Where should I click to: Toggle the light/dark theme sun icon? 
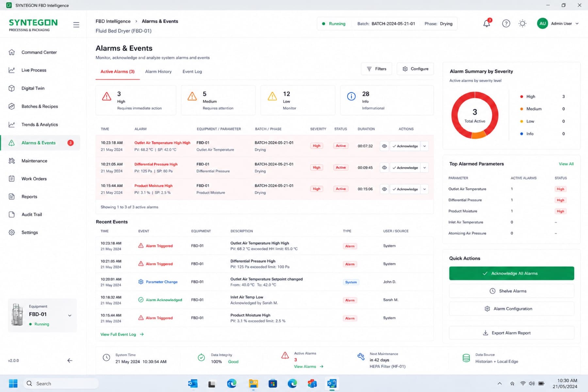[522, 24]
